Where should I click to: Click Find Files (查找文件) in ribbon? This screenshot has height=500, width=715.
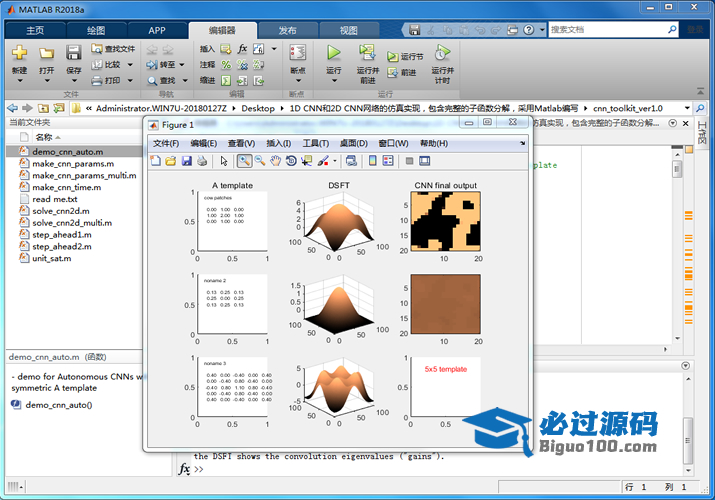113,49
